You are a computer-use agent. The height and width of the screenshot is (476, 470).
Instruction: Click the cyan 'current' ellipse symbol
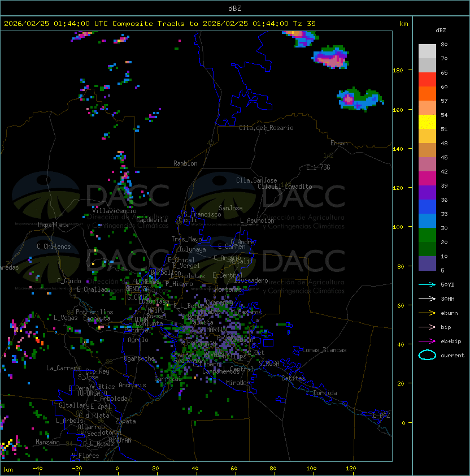click(x=427, y=355)
